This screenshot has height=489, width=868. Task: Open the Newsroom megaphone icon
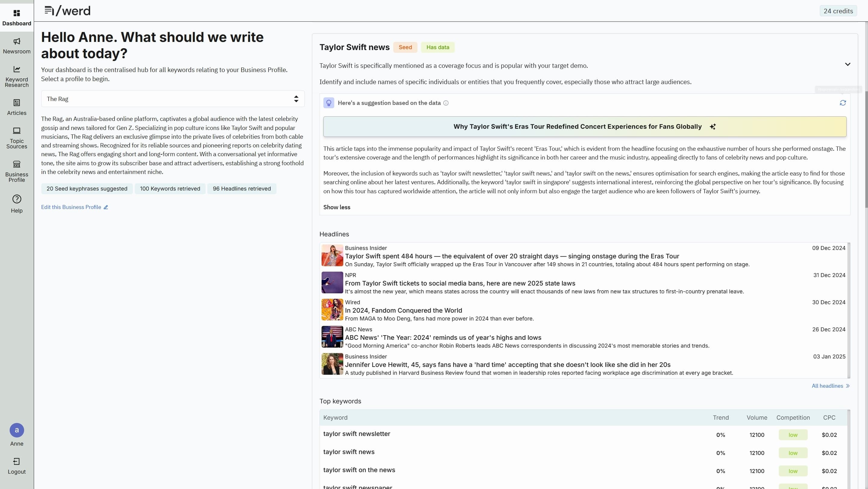click(x=17, y=41)
